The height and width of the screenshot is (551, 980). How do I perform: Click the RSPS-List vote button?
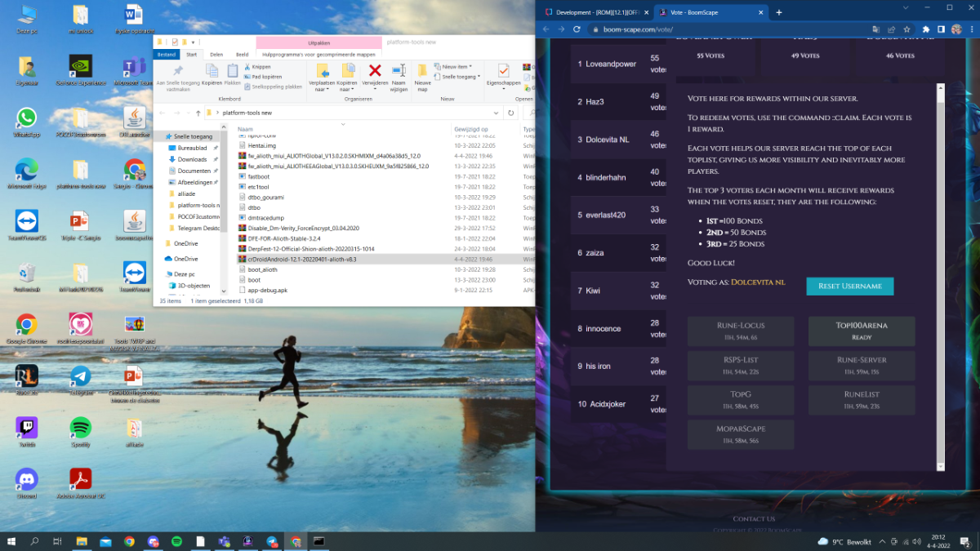pyautogui.click(x=741, y=365)
